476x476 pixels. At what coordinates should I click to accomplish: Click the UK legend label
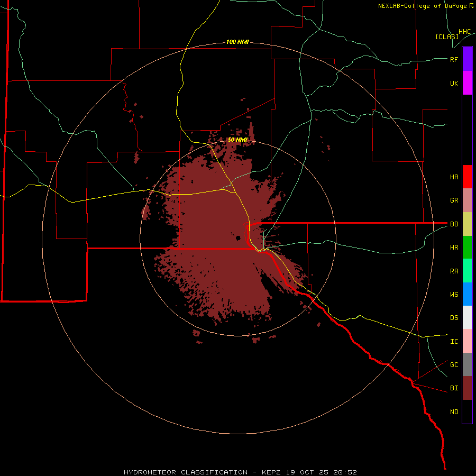454,83
